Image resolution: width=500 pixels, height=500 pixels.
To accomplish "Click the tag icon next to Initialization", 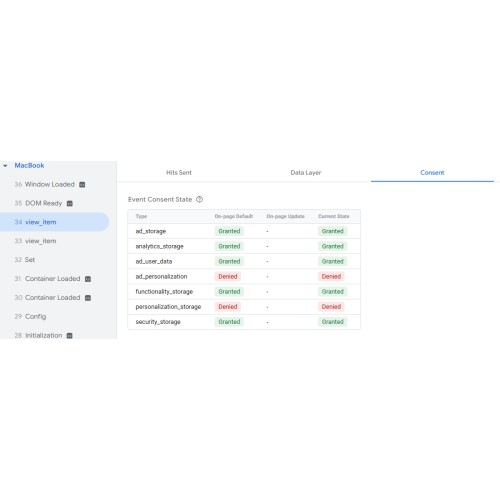I will pos(70,336).
